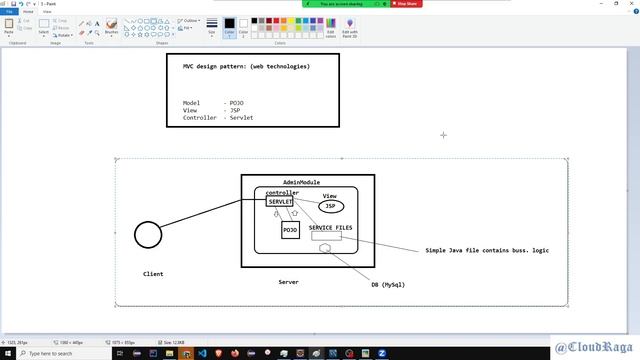Switch to the Home ribbon tab
Viewport: 640px width, 360px height.
pyautogui.click(x=28, y=11)
